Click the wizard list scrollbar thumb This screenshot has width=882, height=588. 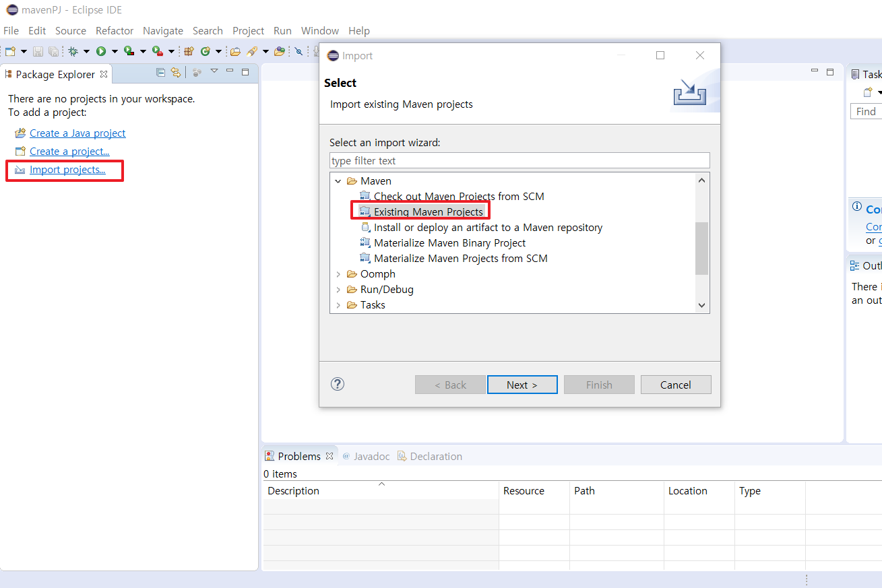[702, 249]
